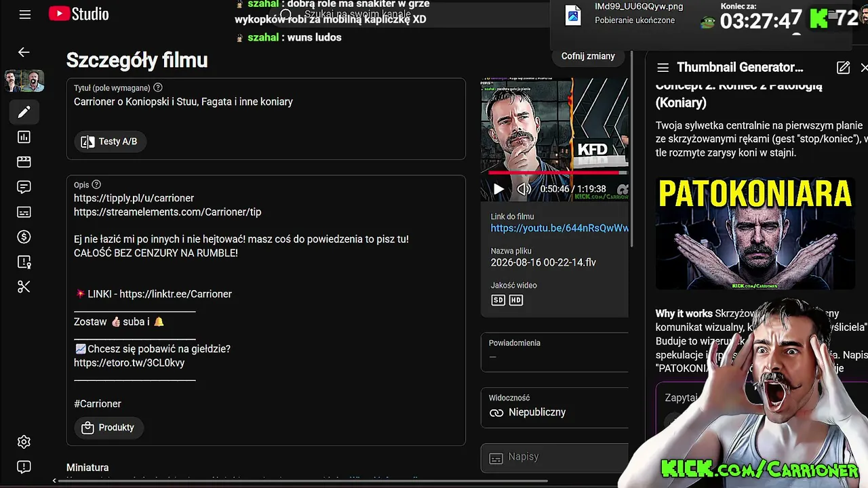Open the YouTube Studio hamburger menu
The image size is (868, 488).
click(25, 14)
